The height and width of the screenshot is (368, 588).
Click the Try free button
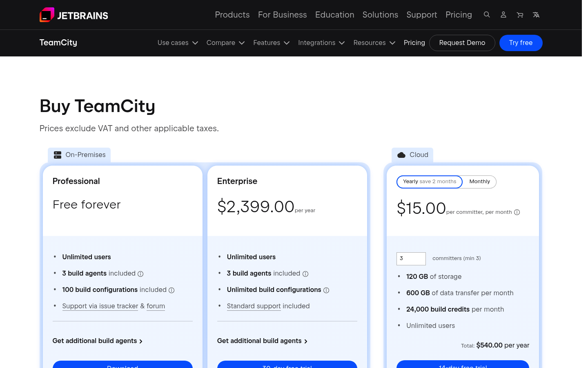pos(521,43)
